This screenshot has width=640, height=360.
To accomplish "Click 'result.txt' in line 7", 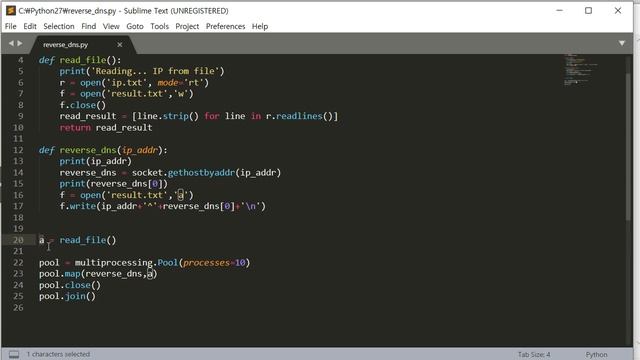I will coord(137,93).
